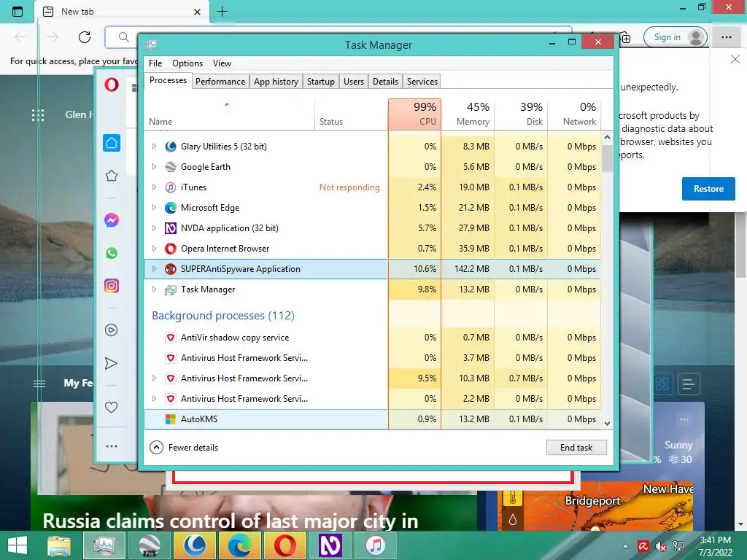Click the send arrow icon in Opera sidebar

pyautogui.click(x=111, y=364)
